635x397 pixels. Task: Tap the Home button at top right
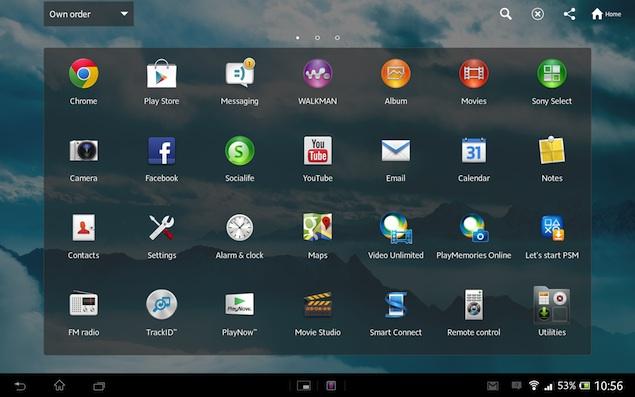coord(606,14)
